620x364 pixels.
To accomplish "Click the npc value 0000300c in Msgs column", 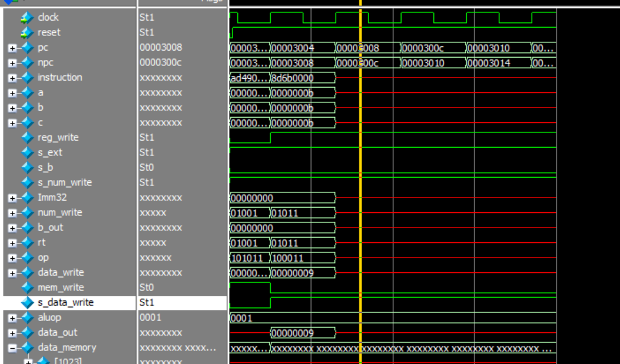I will (x=161, y=62).
